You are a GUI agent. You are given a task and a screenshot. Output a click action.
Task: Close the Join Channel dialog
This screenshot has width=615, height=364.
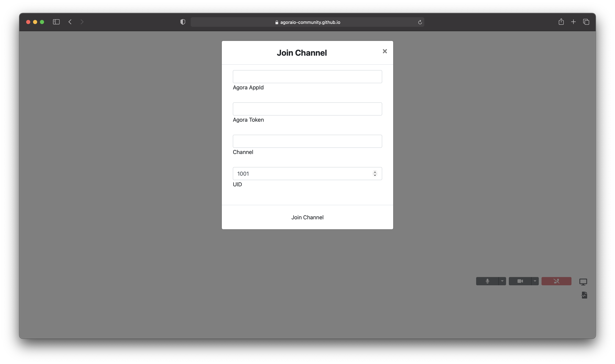pos(385,51)
